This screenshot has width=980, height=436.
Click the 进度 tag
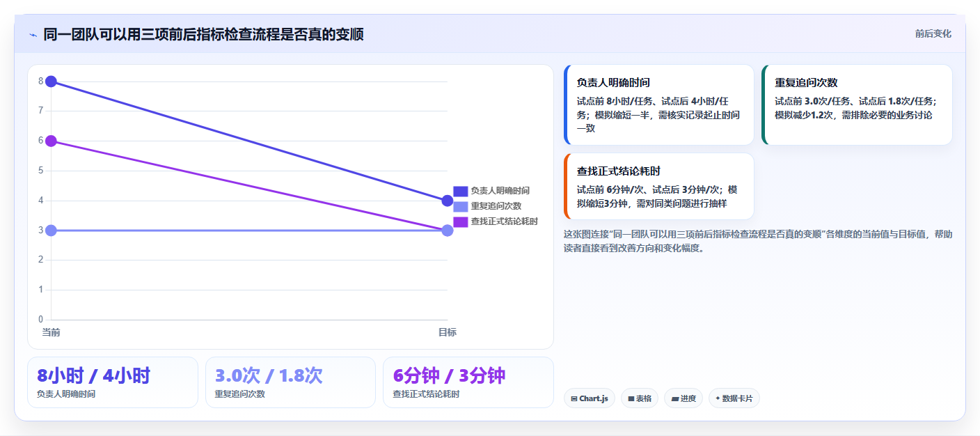683,398
